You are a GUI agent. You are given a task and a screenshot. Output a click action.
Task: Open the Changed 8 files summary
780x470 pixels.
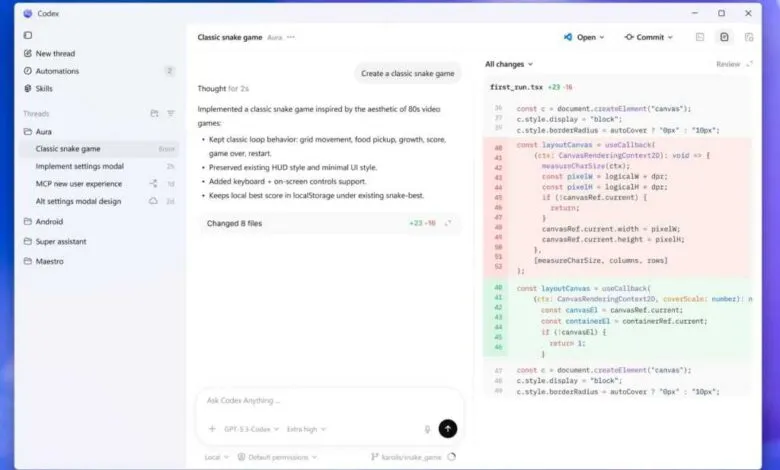coord(329,223)
